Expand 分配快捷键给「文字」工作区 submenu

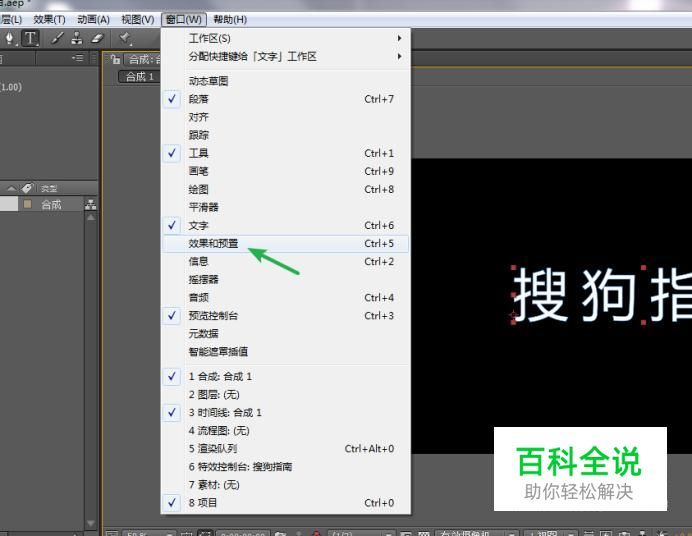tap(286, 56)
